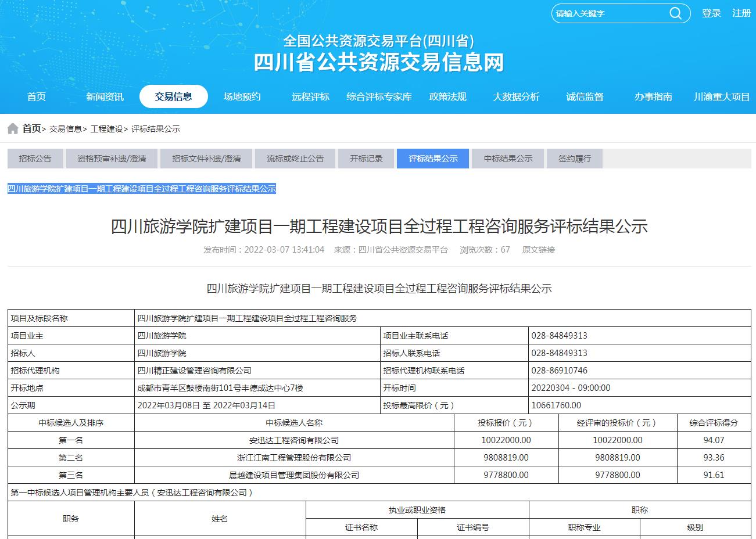Open 办事指南 navigation item
756x539 pixels.
(653, 96)
